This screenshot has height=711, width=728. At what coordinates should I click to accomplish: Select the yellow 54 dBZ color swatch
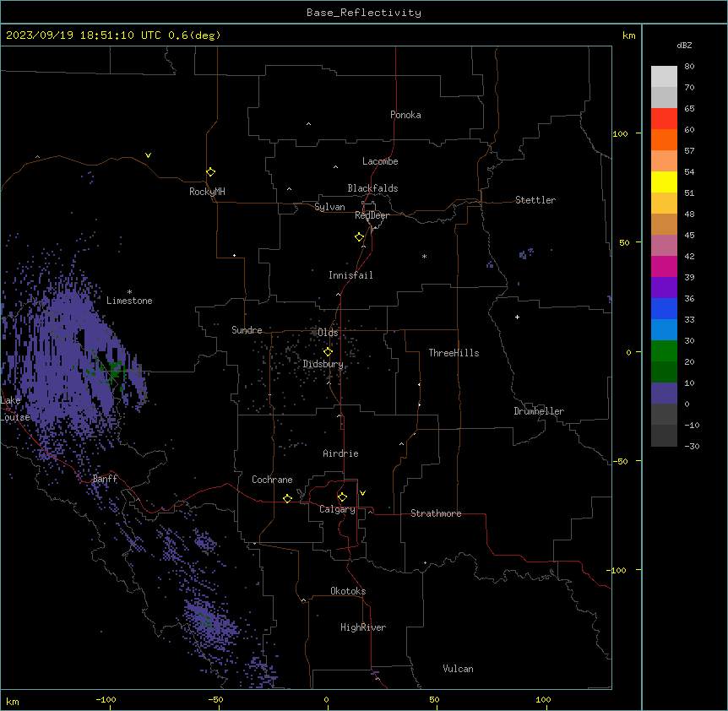[664, 182]
